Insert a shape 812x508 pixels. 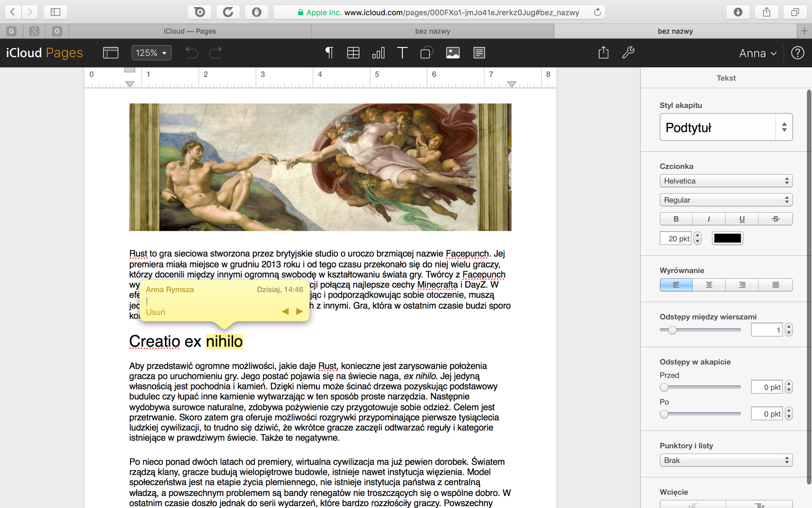[x=426, y=53]
